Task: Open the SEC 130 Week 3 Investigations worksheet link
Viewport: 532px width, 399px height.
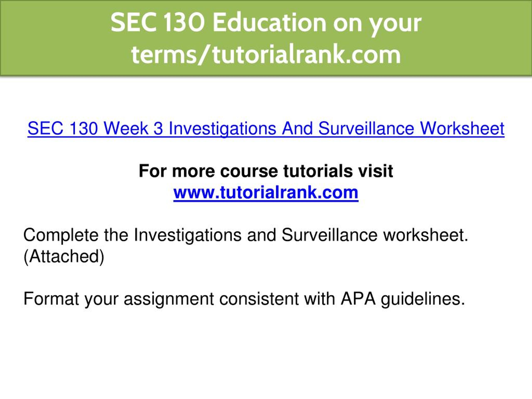Action: point(266,128)
